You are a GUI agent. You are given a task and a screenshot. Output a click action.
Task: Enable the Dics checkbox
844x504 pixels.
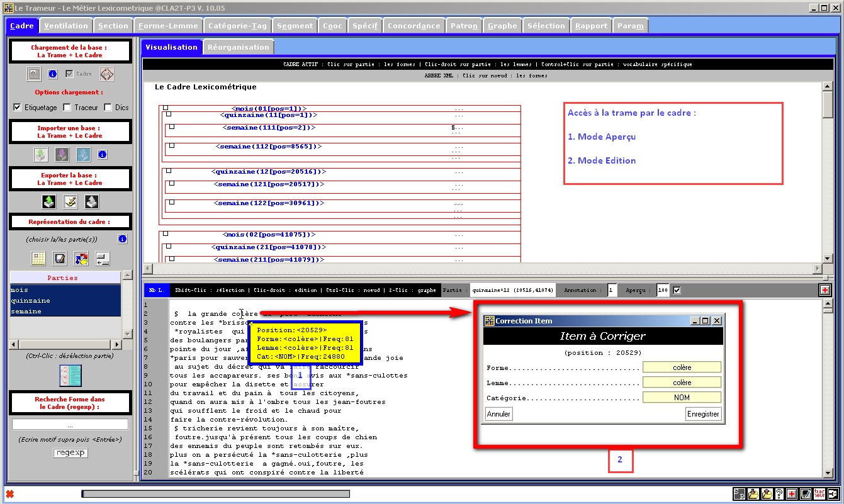coord(108,108)
